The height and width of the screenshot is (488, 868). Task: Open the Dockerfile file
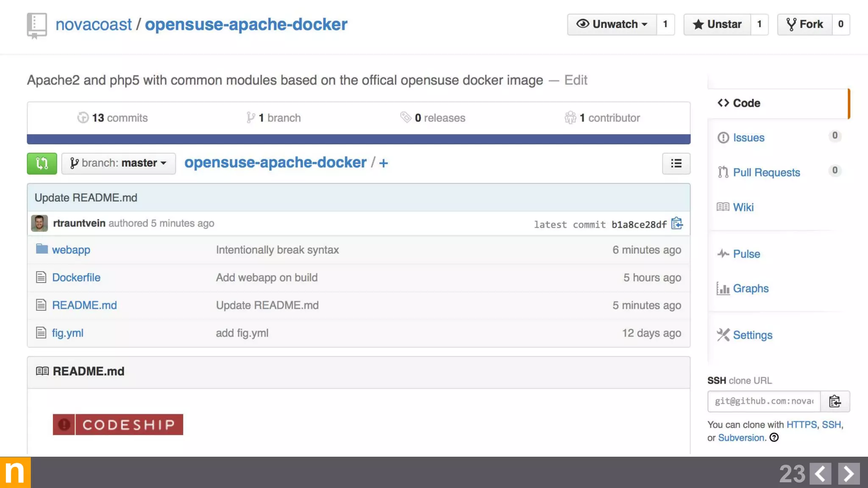[x=76, y=277]
